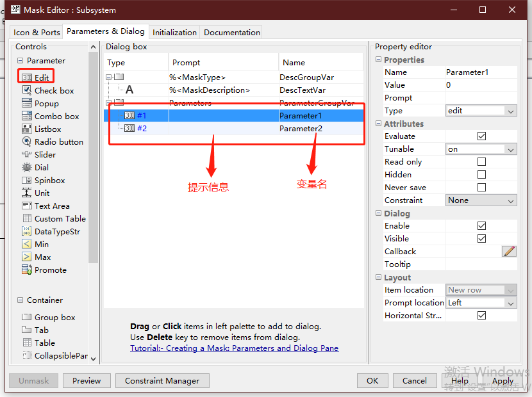
Task: Add a Dial control
Action: 35,168
